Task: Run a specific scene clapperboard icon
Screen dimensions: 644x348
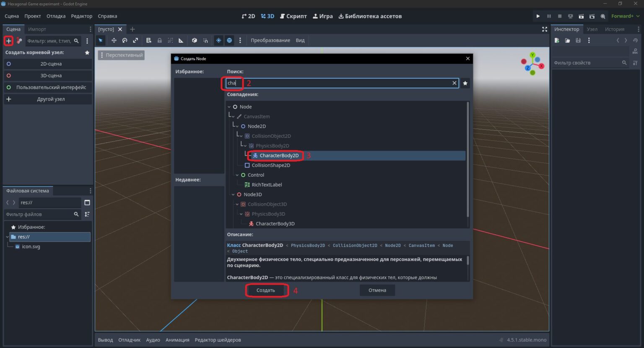Action: pyautogui.click(x=592, y=16)
